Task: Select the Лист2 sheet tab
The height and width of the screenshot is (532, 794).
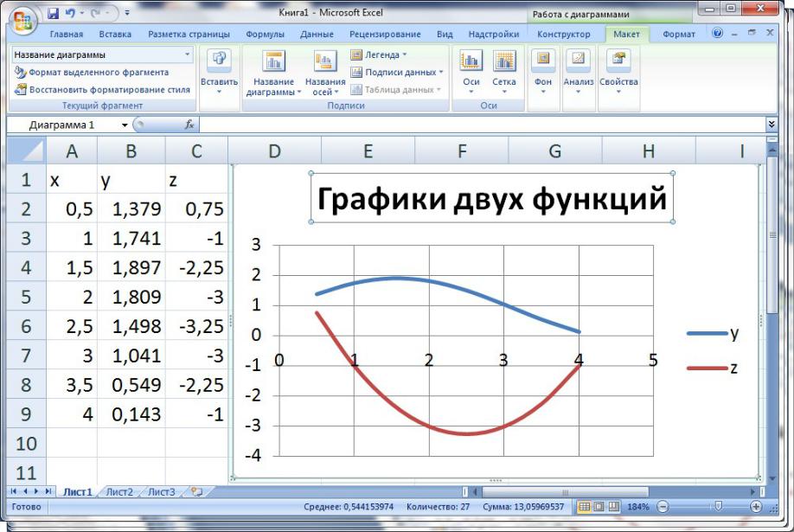Action: (x=119, y=492)
